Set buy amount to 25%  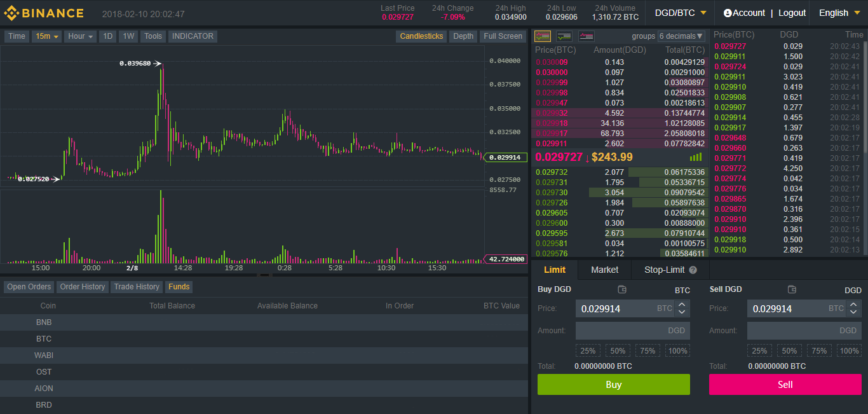588,351
